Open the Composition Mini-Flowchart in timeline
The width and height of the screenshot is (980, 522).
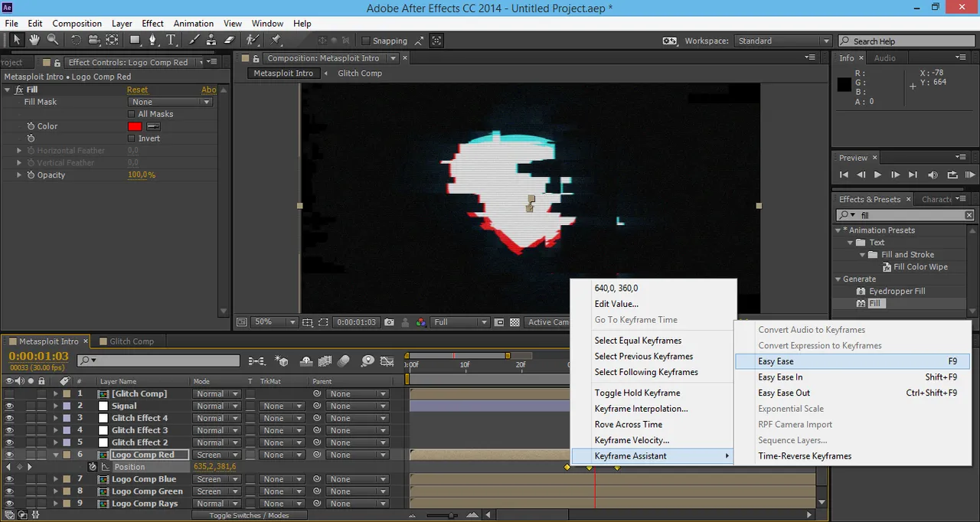(256, 361)
